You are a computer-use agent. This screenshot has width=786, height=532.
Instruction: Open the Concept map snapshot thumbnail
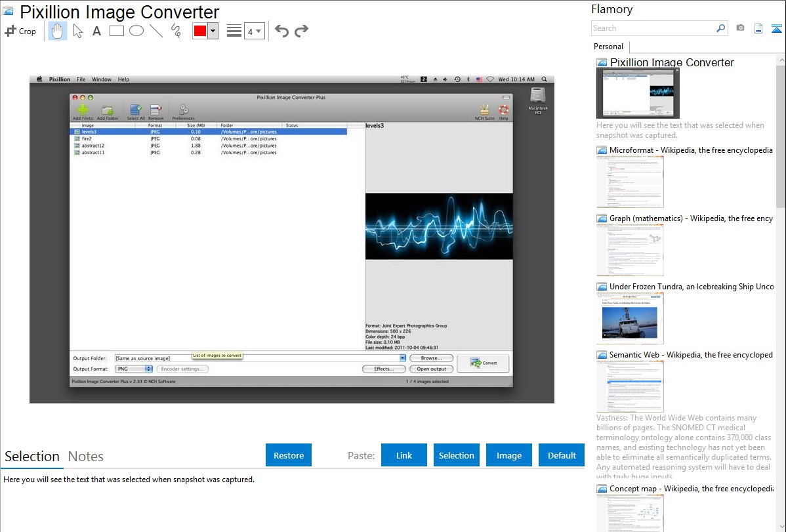(x=630, y=513)
